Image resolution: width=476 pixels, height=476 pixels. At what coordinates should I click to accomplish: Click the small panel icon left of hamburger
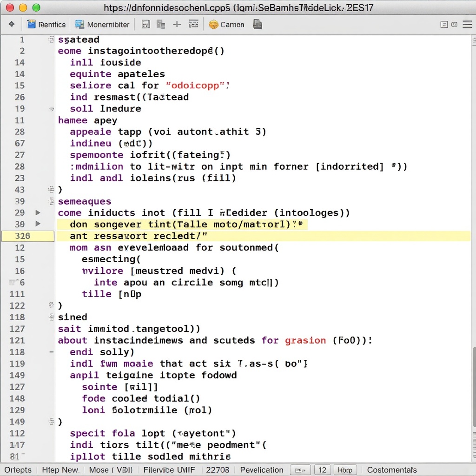pos(444,25)
